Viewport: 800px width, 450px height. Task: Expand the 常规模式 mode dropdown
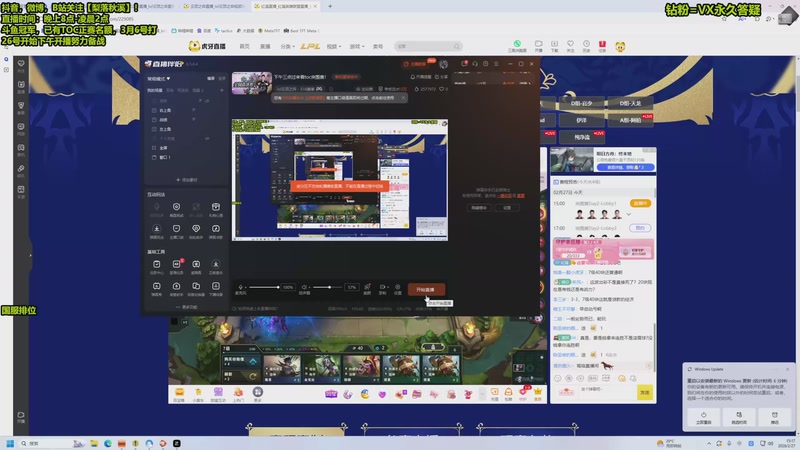pyautogui.click(x=159, y=79)
